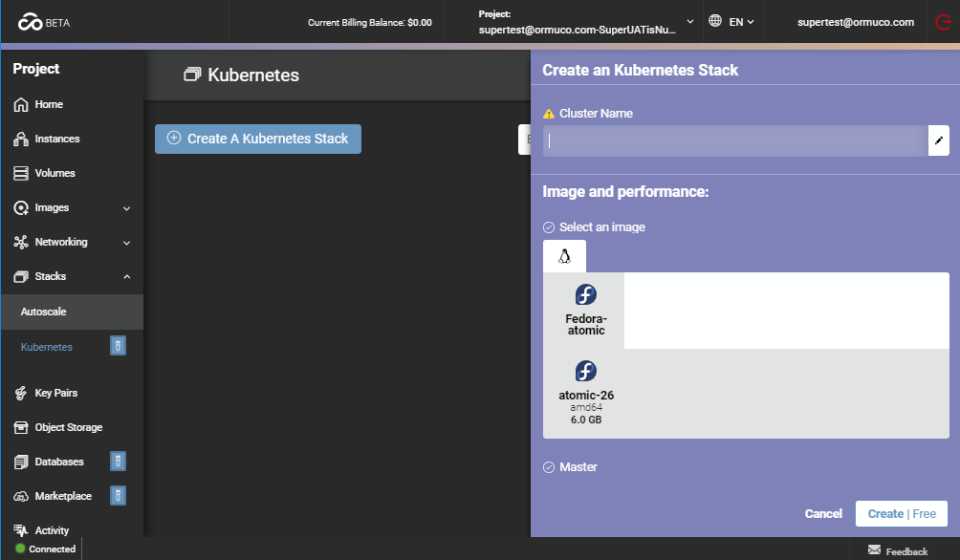Click the Key Pairs sidebar item
960x560 pixels.
[x=55, y=393]
